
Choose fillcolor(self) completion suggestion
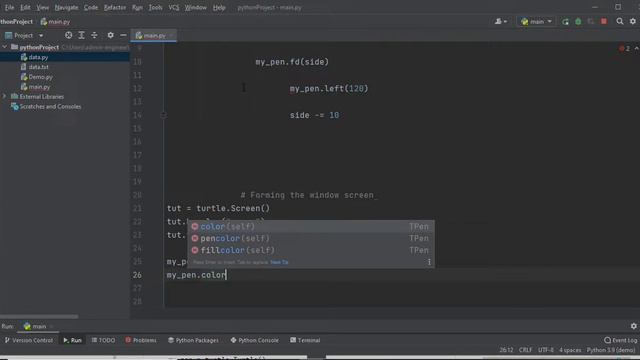click(x=311, y=250)
